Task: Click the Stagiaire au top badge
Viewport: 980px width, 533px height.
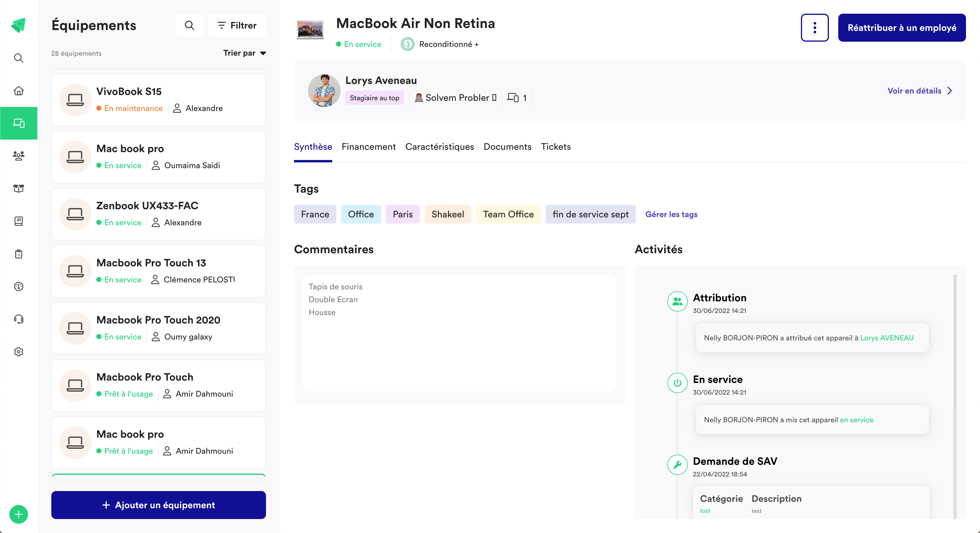Action: pyautogui.click(x=374, y=98)
